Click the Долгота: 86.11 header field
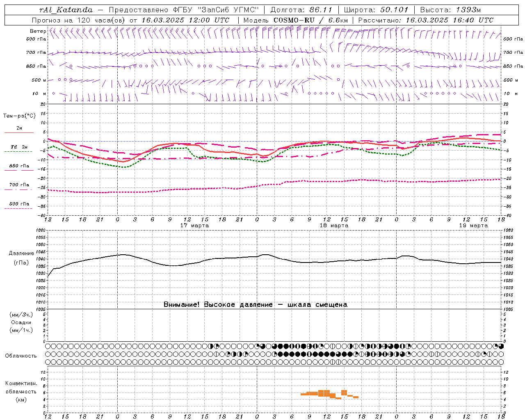 301,10
